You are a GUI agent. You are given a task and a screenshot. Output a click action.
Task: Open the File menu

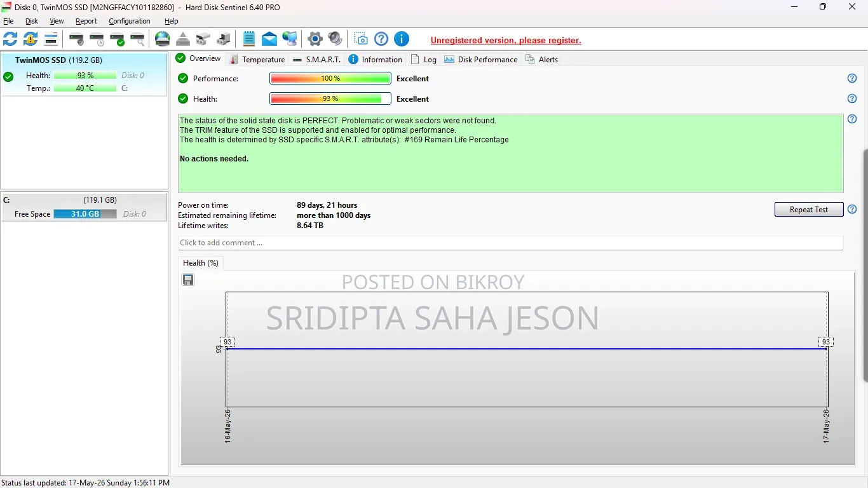8,21
